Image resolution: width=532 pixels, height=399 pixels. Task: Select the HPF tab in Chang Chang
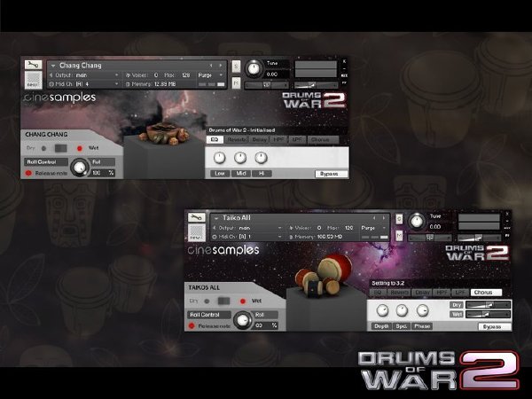click(x=279, y=139)
